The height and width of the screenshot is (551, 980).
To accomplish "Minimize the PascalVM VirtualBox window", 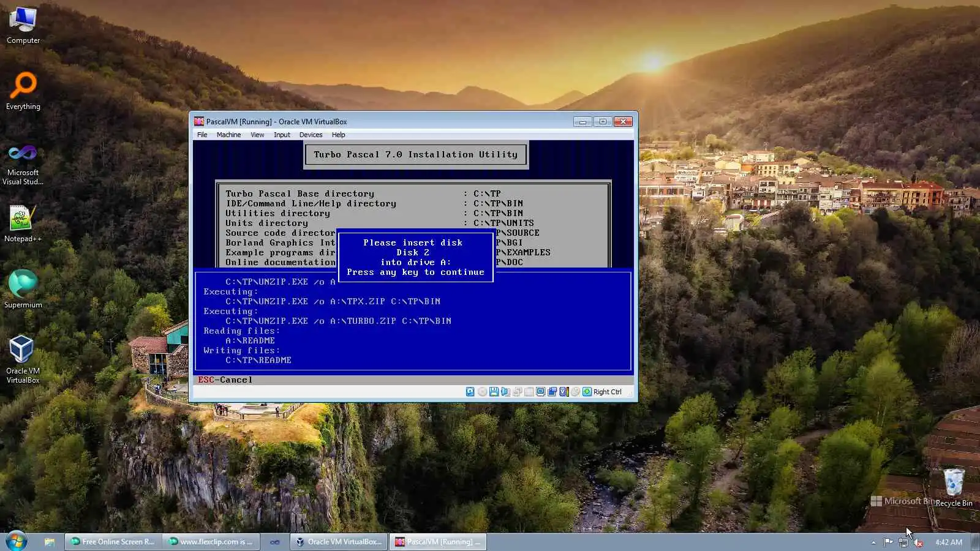I will [582, 121].
